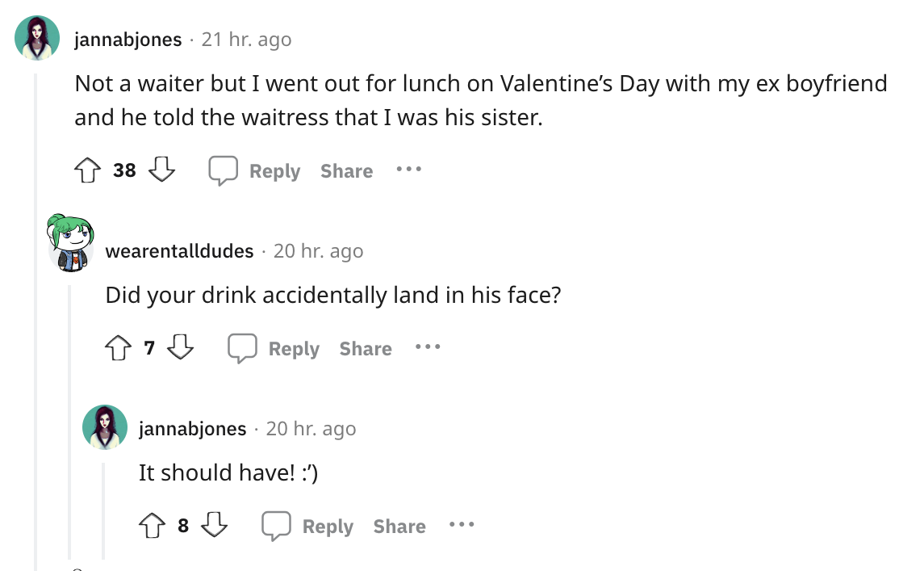The image size is (924, 571).
Task: Share jannabjones' top comment
Action: 346,170
